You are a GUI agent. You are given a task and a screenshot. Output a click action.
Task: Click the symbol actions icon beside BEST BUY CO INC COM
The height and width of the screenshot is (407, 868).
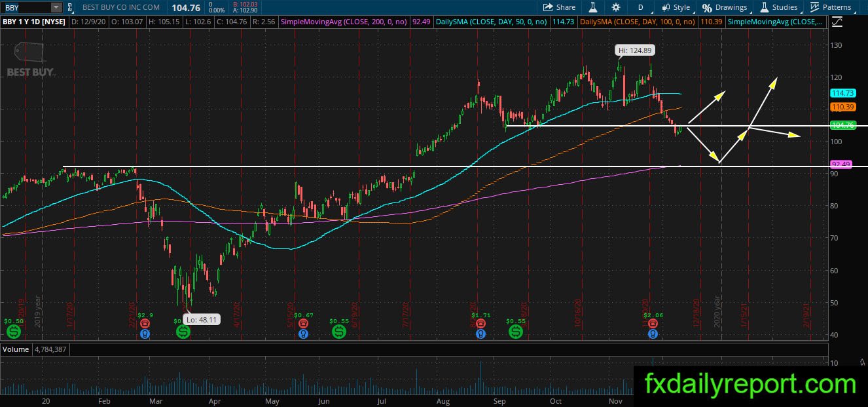(69, 7)
